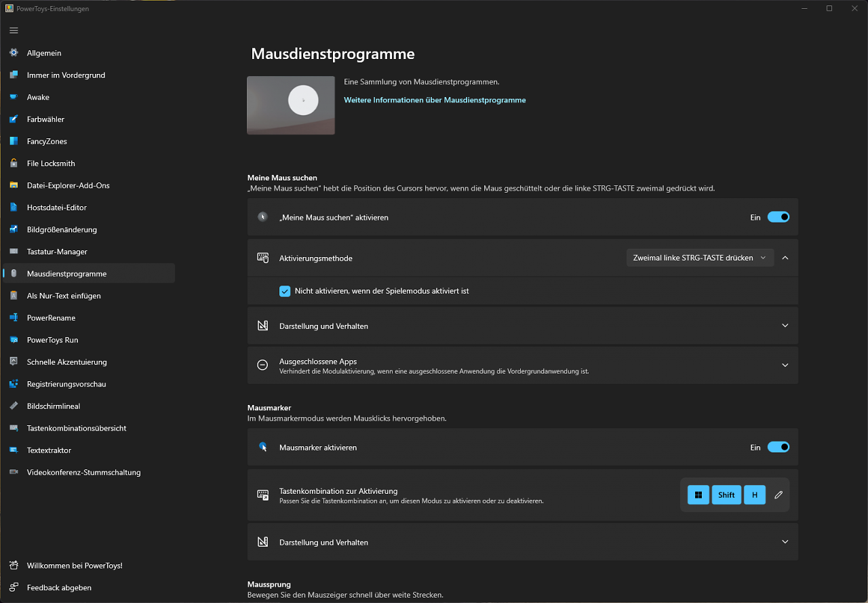Click the Tastenkombination zur Aktivierung icon
Image resolution: width=868 pixels, height=603 pixels.
(262, 495)
